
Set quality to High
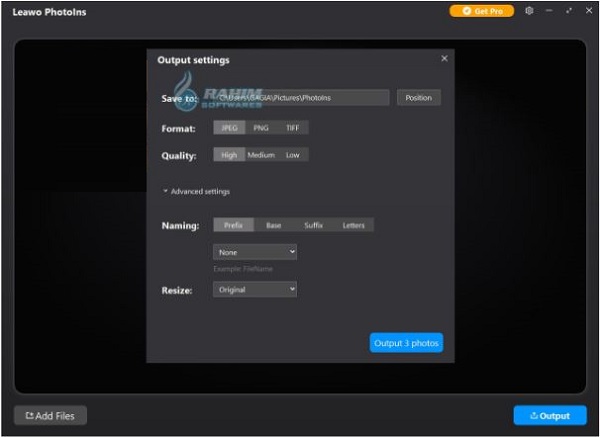pos(229,155)
